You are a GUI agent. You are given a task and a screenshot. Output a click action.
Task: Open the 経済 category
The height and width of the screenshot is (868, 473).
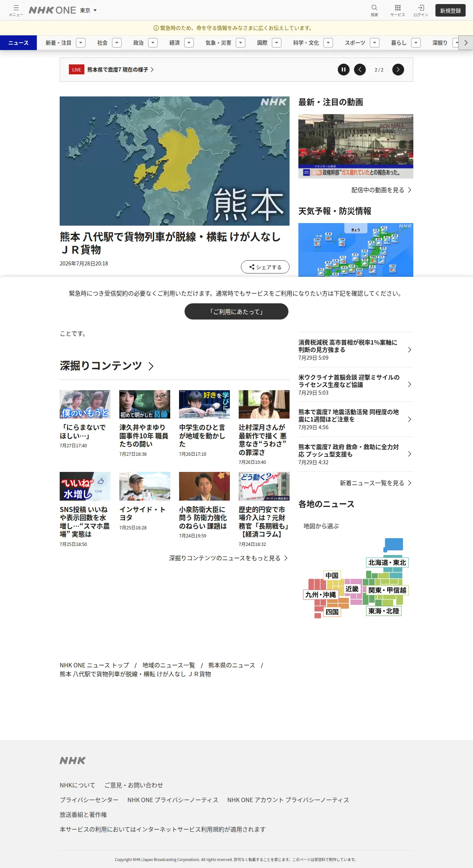pyautogui.click(x=175, y=43)
